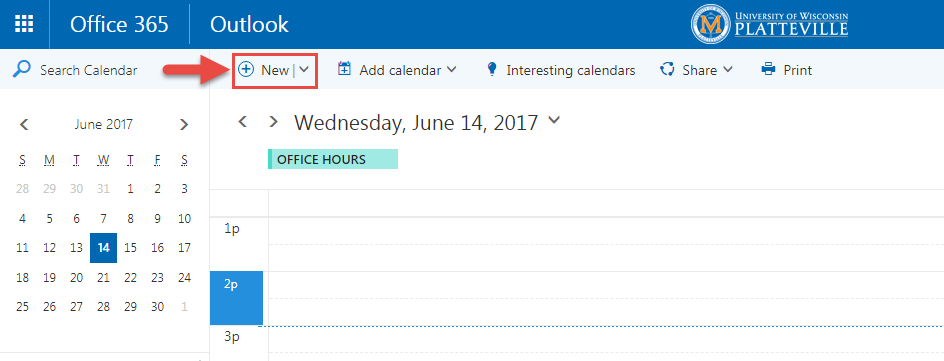Expand the Add calendar dropdown chevron
944x361 pixels.
click(452, 70)
